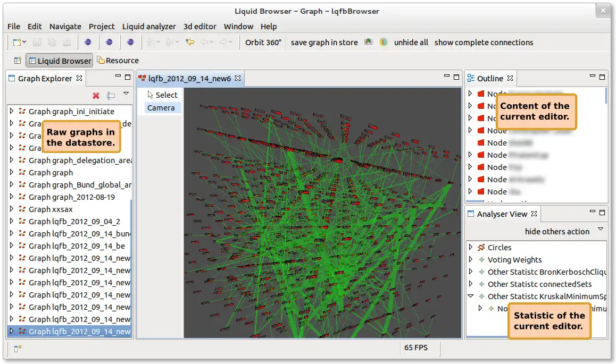Expand the Graph graph_2012-08-19 node
This screenshot has width=616, height=364.
[x=12, y=197]
